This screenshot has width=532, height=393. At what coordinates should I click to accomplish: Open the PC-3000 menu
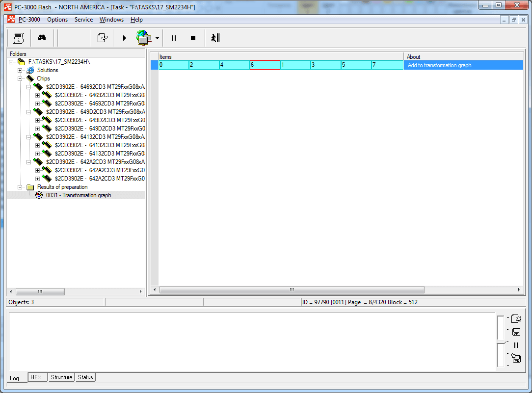(29, 20)
